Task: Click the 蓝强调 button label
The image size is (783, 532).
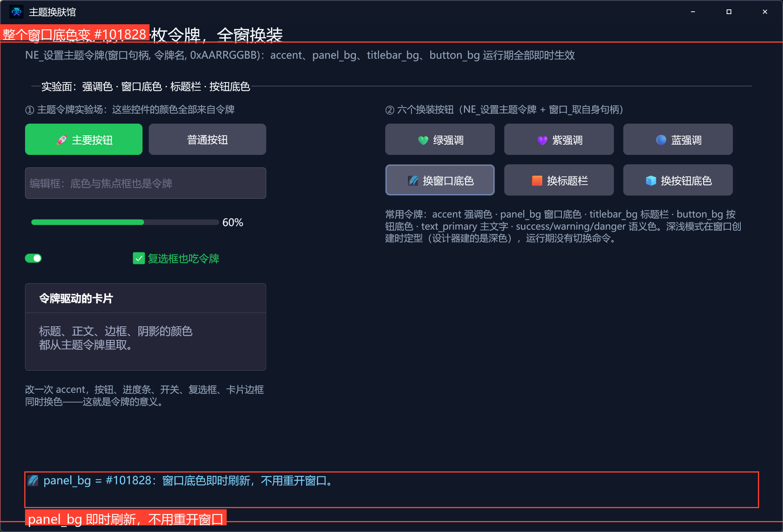Action: (686, 140)
